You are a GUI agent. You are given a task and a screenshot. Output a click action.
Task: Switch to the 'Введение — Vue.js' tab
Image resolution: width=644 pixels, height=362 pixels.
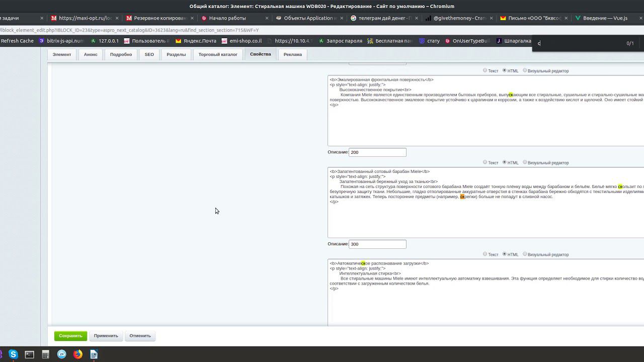(605, 18)
